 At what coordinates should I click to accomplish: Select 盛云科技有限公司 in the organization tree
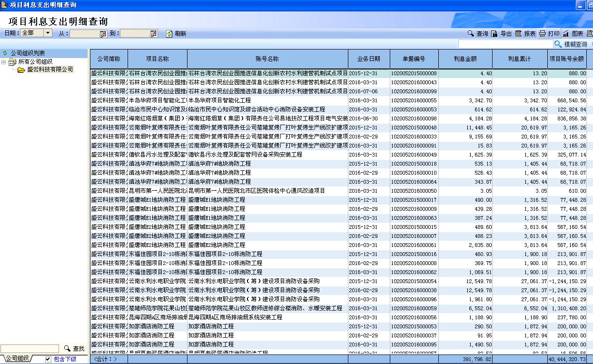coord(50,69)
